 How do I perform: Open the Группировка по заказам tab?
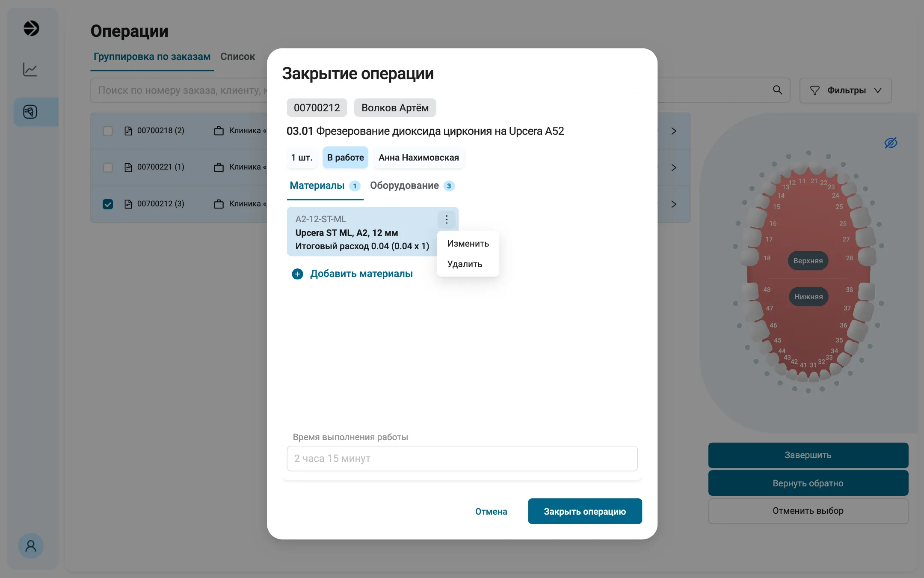click(x=152, y=57)
